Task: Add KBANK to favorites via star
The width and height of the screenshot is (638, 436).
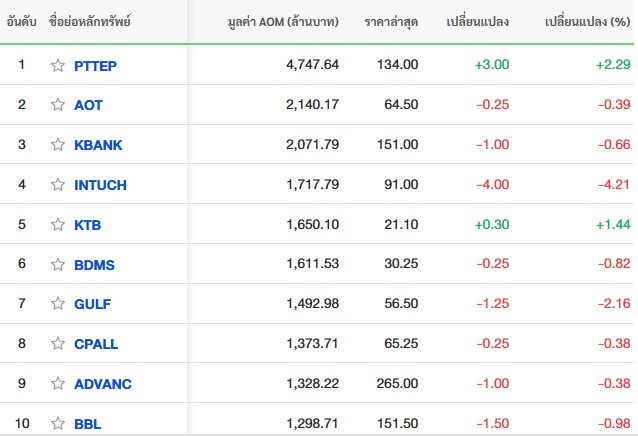Action: click(x=58, y=145)
